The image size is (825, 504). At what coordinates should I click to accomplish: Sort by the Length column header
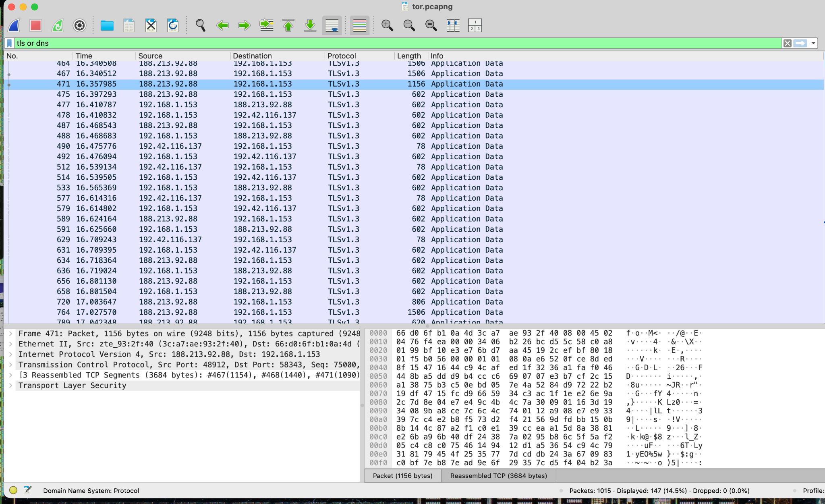pos(411,56)
